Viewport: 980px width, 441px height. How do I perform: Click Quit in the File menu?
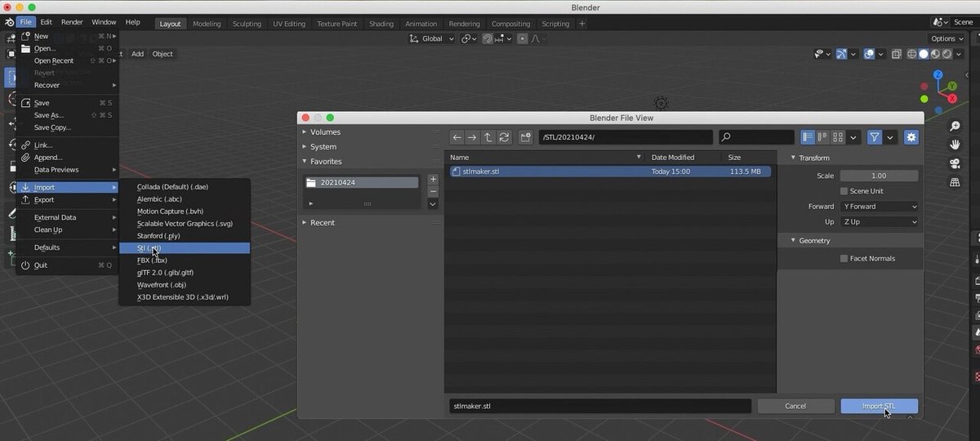pos(68,265)
